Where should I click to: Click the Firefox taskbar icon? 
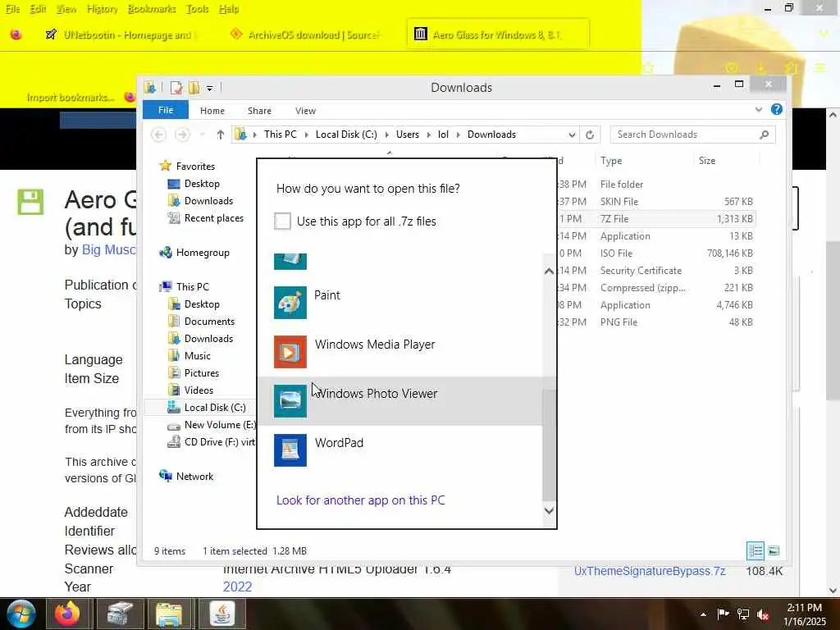tap(67, 614)
